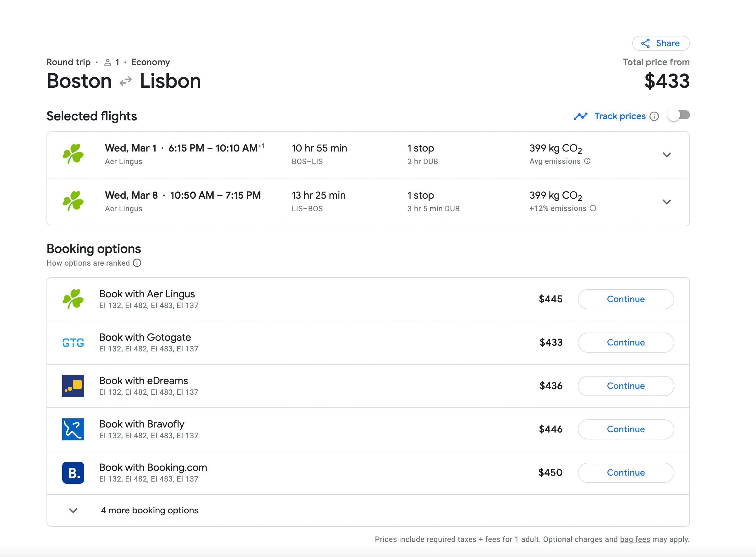Click the Track prices label link
Screen dimensions: 756x557
(x=620, y=116)
